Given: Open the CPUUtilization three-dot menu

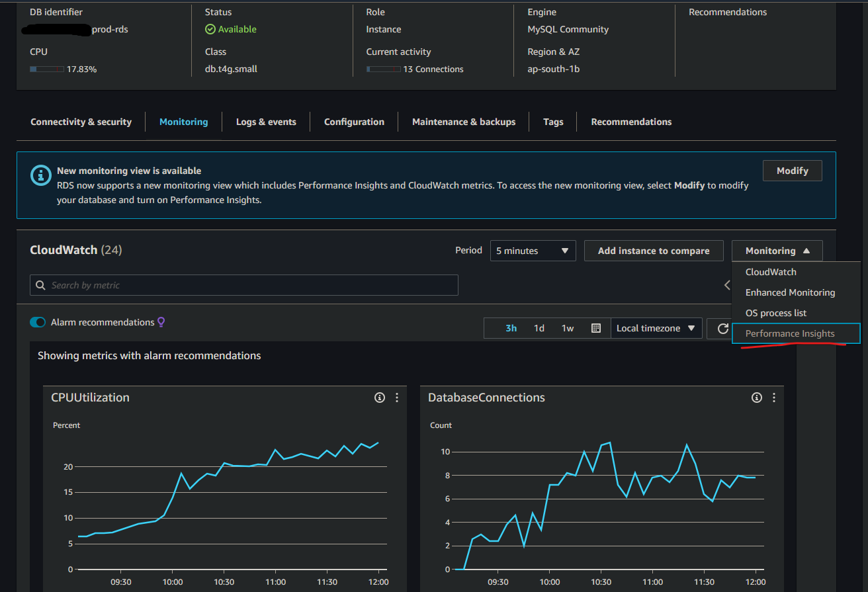Looking at the screenshot, I should [x=397, y=398].
